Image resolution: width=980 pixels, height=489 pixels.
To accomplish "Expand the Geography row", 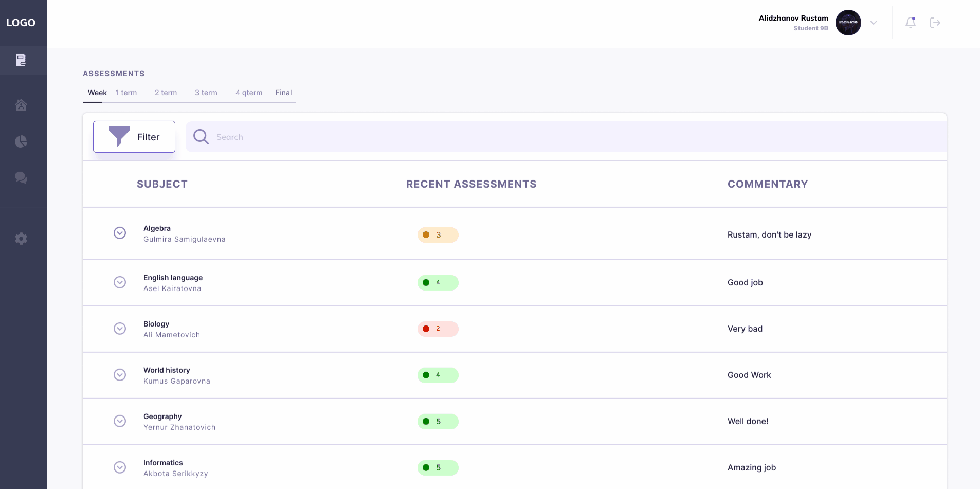I will point(120,421).
